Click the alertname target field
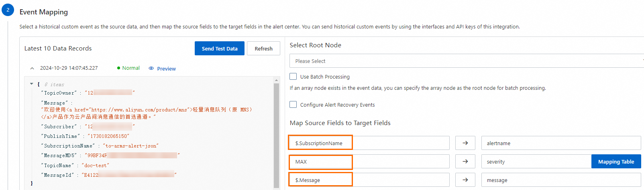This screenshot has height=190, width=644. coord(561,143)
